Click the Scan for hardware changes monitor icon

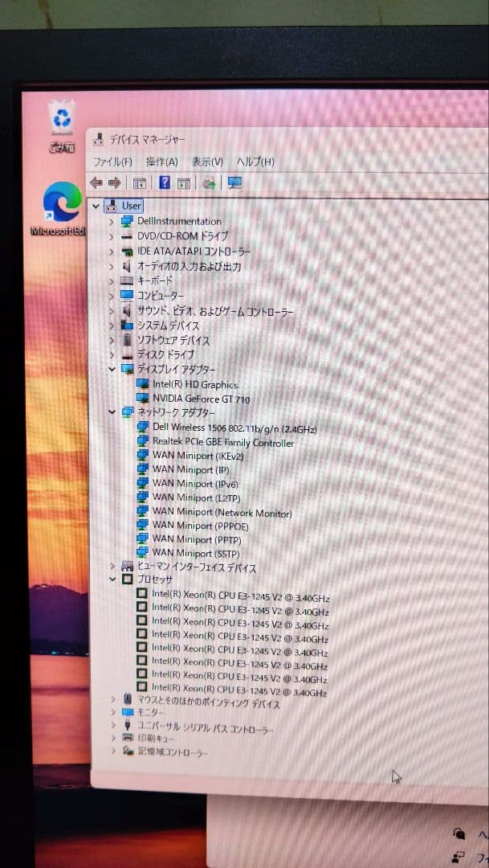[235, 183]
